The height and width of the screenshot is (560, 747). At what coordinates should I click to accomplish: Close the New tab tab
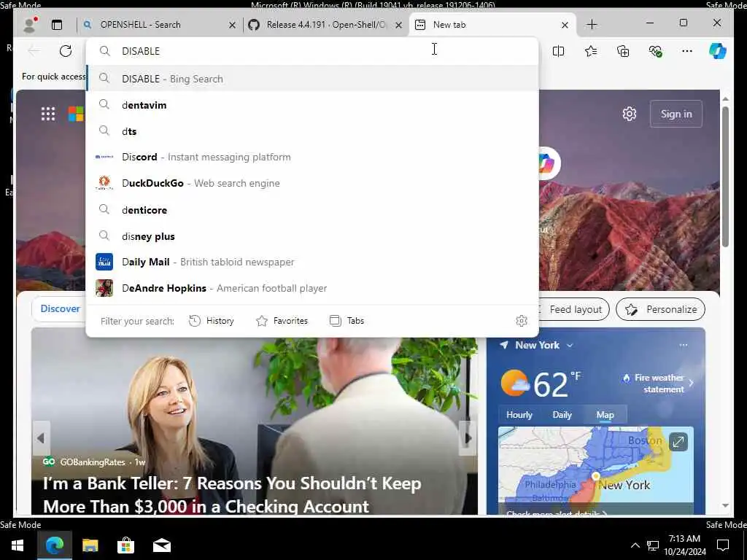pos(565,25)
